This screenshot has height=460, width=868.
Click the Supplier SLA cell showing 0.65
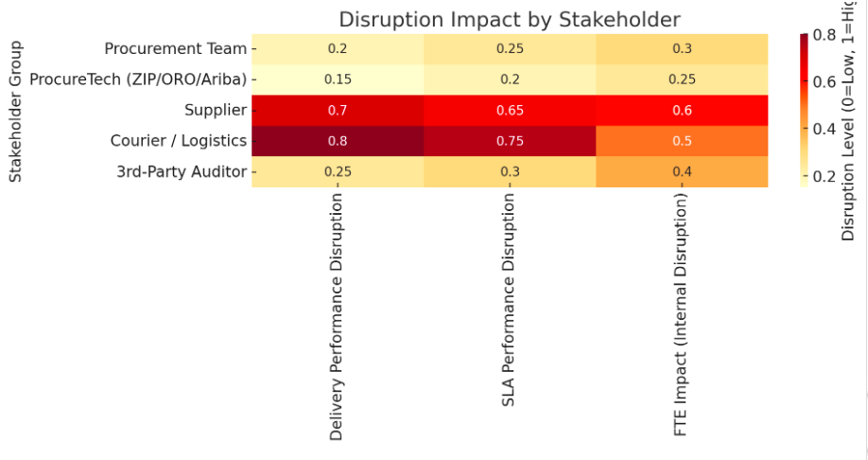tap(510, 111)
